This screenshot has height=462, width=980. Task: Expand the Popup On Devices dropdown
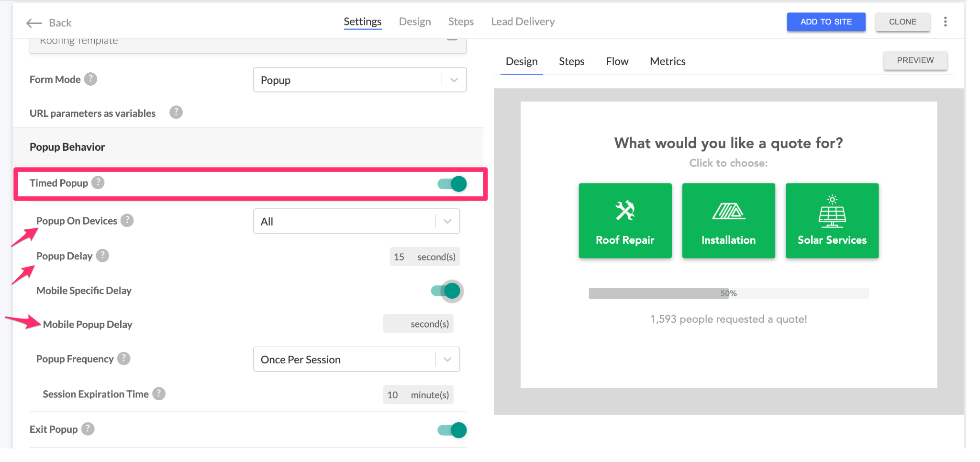click(356, 222)
